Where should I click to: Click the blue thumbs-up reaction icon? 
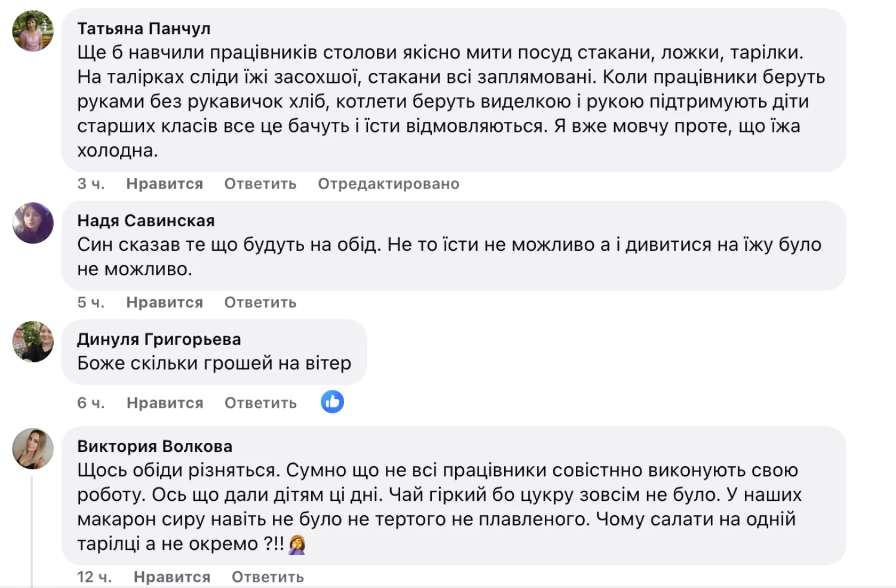[332, 402]
